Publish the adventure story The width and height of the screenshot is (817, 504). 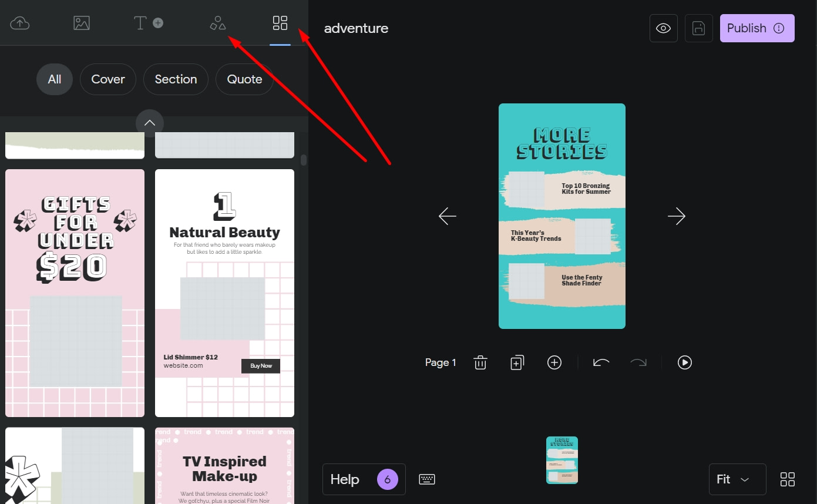(757, 28)
